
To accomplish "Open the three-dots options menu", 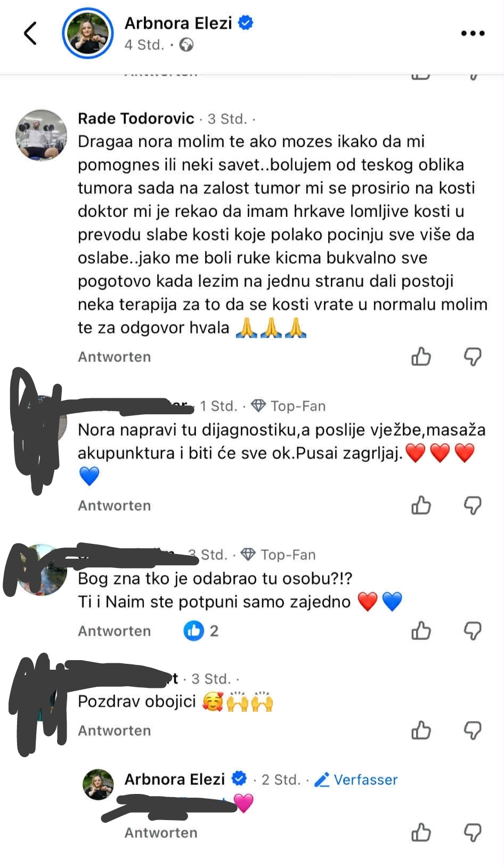I will 473,33.
